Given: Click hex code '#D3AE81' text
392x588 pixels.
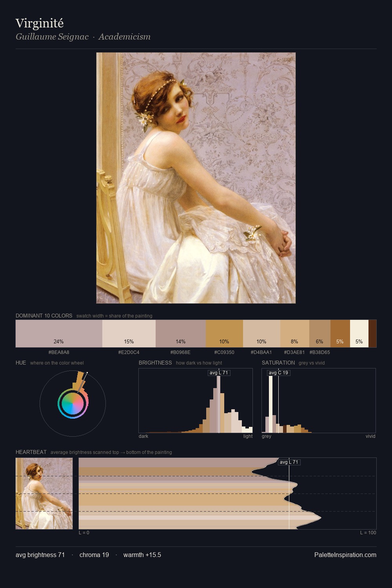Looking at the screenshot, I should [x=294, y=352].
